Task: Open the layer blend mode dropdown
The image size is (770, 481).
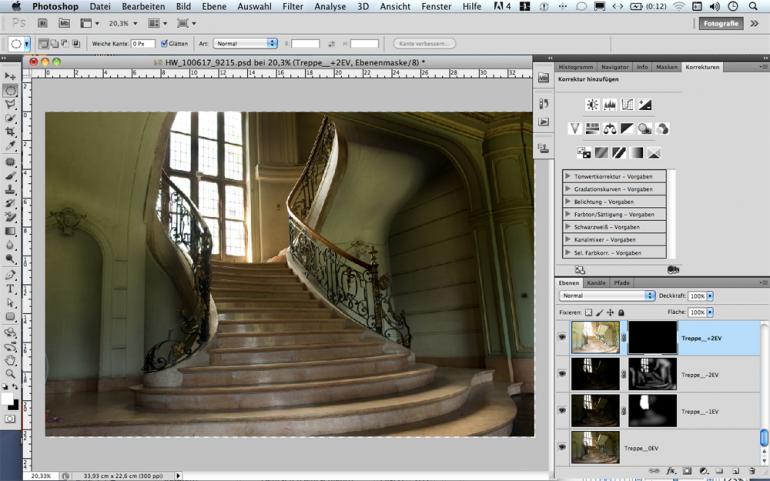Action: (x=607, y=296)
